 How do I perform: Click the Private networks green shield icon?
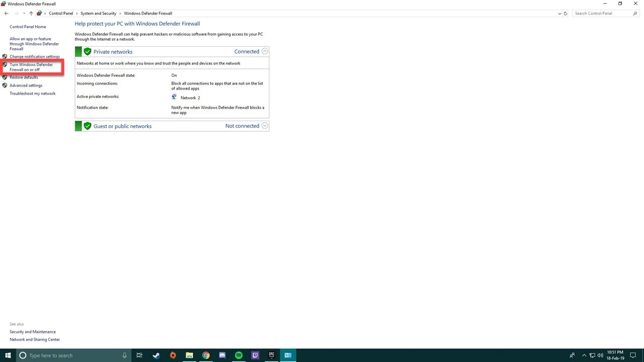[88, 52]
